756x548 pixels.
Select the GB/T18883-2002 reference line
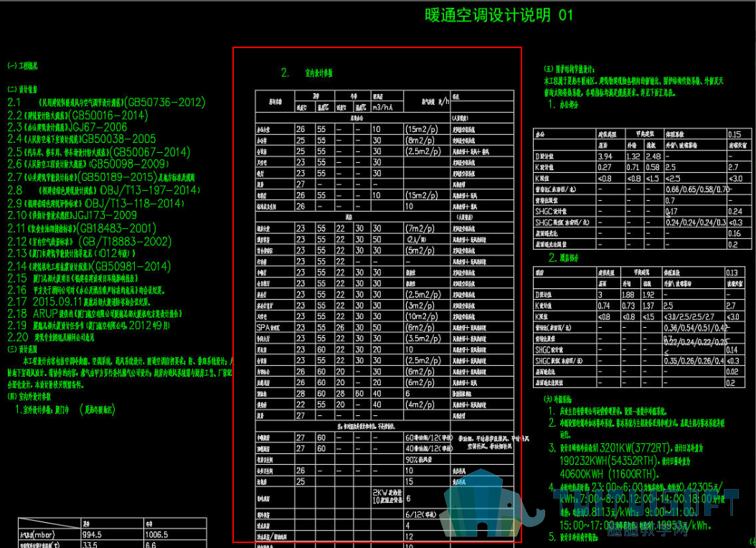click(89, 242)
